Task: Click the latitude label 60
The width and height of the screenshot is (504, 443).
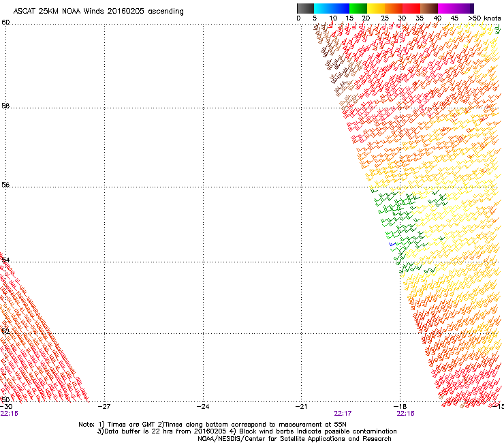Action: [x=5, y=22]
